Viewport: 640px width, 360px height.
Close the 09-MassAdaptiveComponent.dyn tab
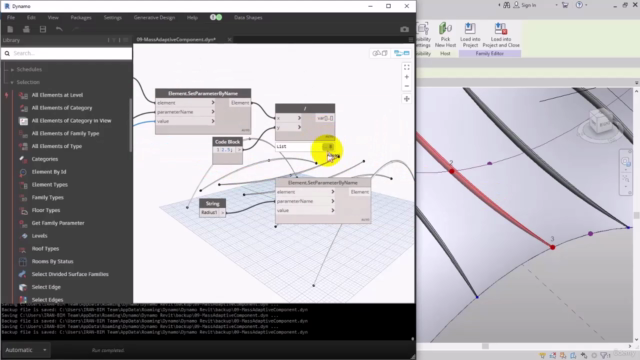click(x=229, y=40)
